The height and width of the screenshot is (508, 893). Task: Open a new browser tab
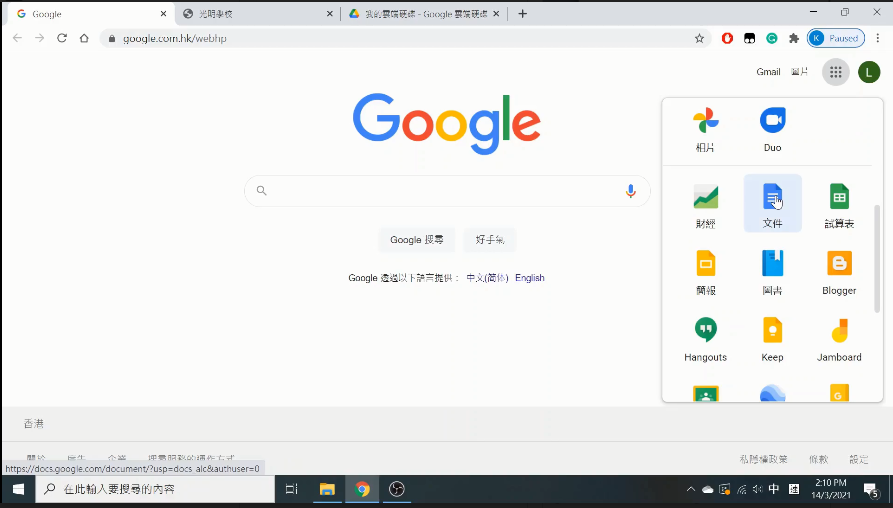point(522,14)
